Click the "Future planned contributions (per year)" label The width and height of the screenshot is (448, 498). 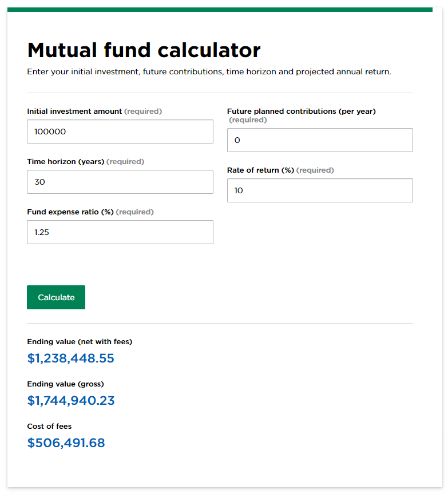[301, 111]
